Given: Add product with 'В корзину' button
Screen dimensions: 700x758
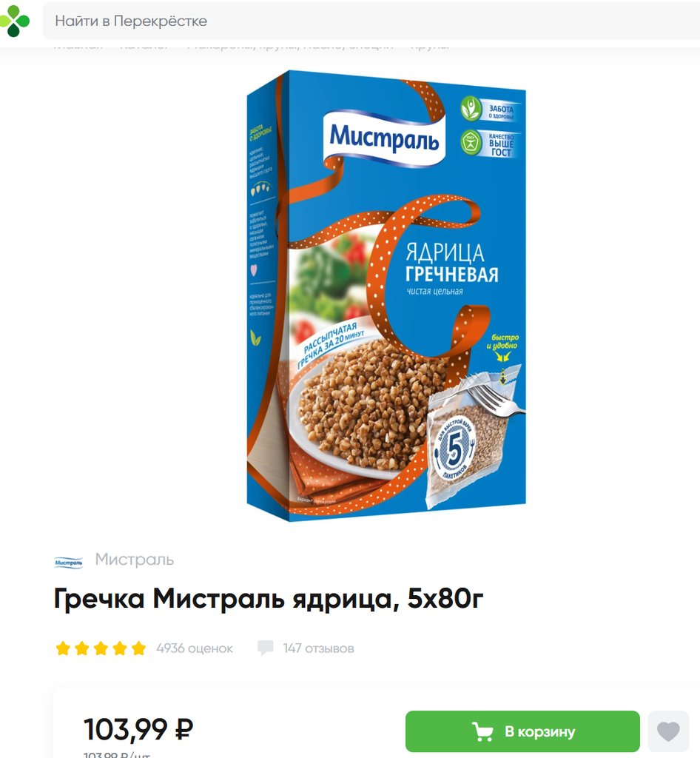Looking at the screenshot, I should (522, 731).
